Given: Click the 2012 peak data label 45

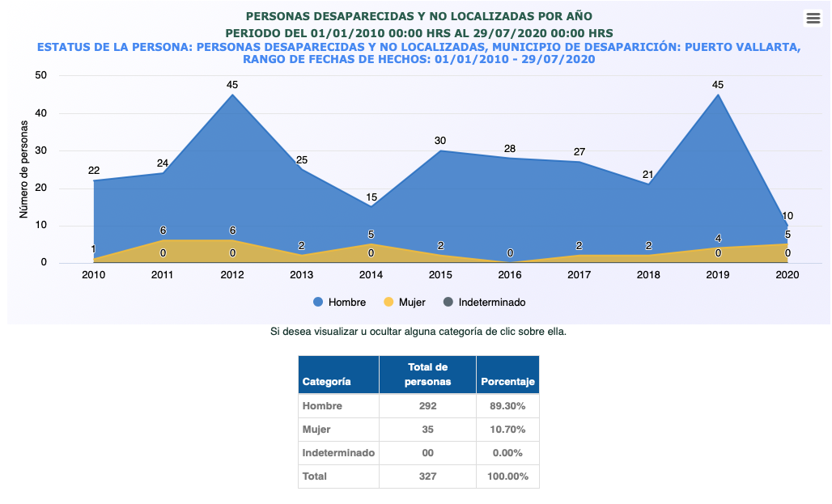Looking at the screenshot, I should 232,85.
